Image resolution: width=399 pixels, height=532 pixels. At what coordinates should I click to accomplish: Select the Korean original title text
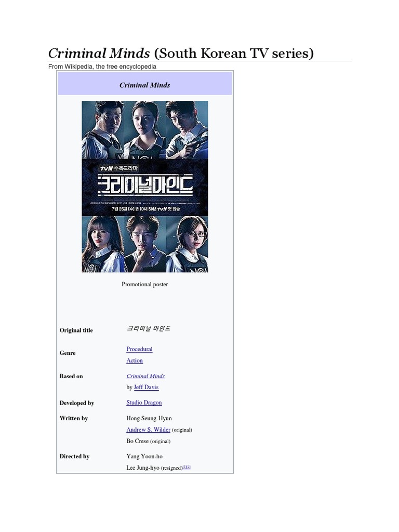coord(148,328)
